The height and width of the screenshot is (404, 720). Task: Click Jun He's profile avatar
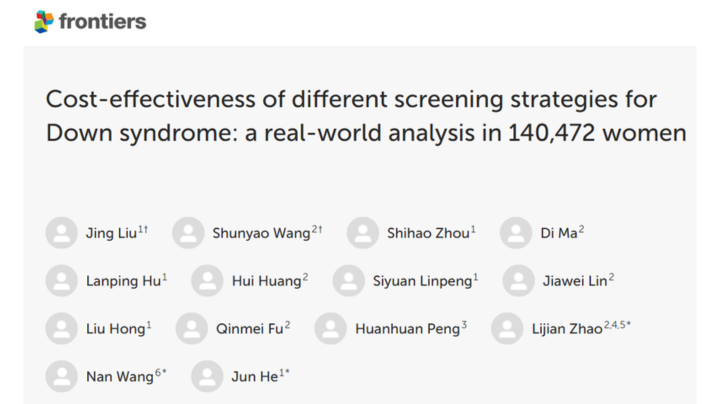[208, 376]
